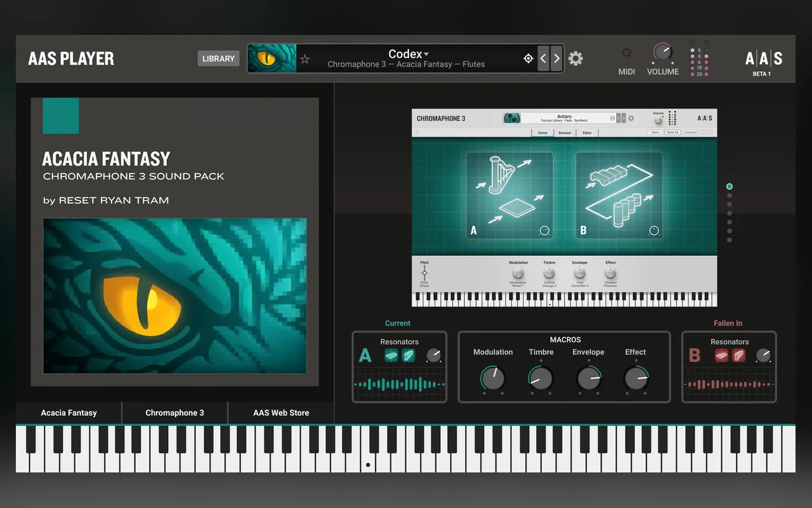Click the dragon-eye thumbnail beside the Codex preset
Screen dimensions: 812x508
(272, 58)
